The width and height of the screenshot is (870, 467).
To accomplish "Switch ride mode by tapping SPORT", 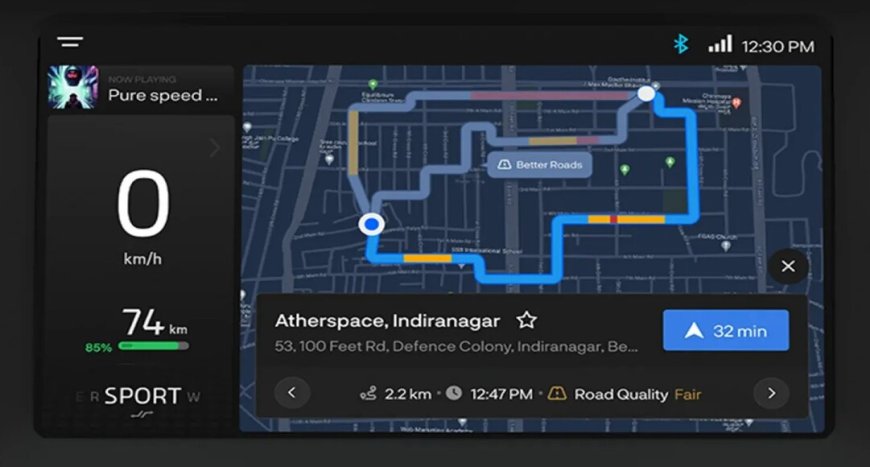I will (x=142, y=396).
